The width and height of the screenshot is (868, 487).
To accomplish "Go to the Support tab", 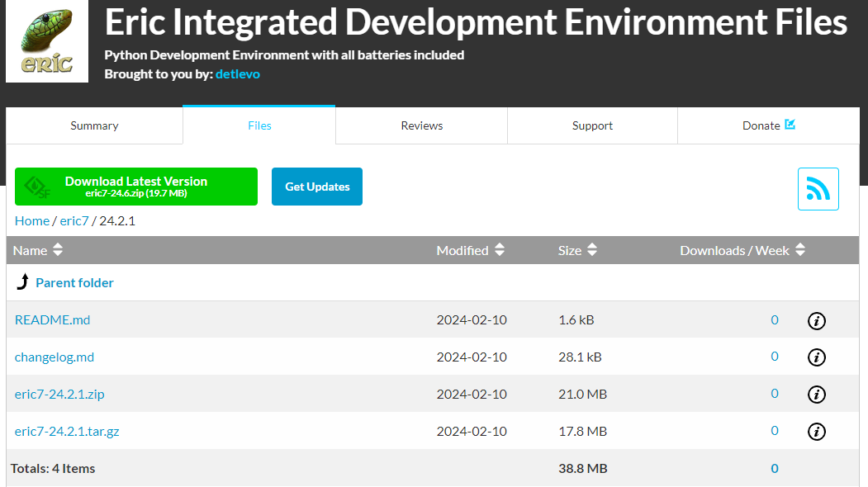I will coord(592,125).
